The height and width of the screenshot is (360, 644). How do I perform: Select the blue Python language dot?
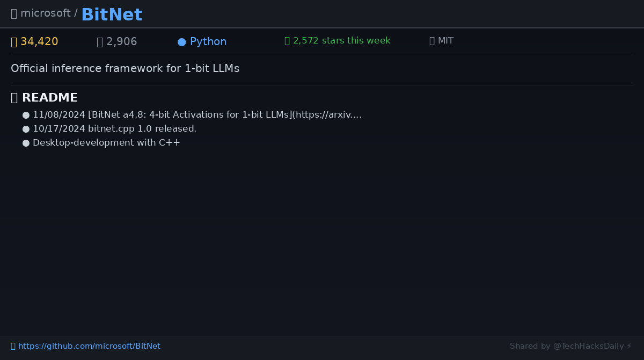pyautogui.click(x=181, y=42)
